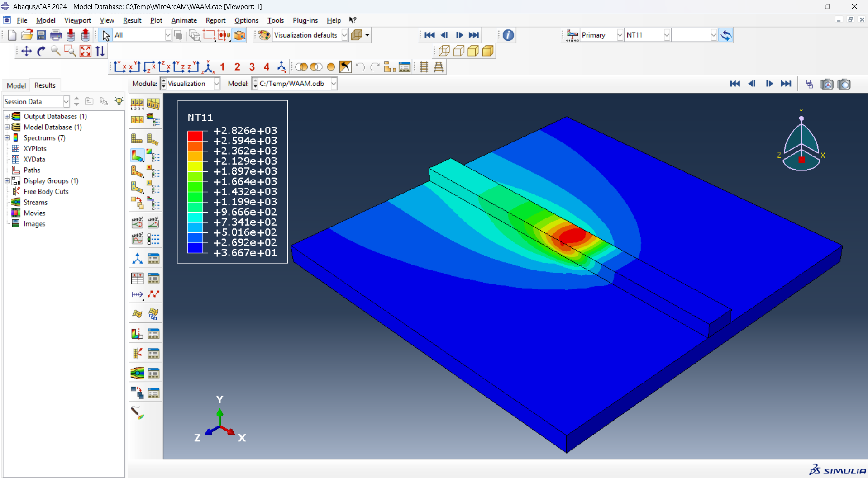Switch to the Model tab

16,85
